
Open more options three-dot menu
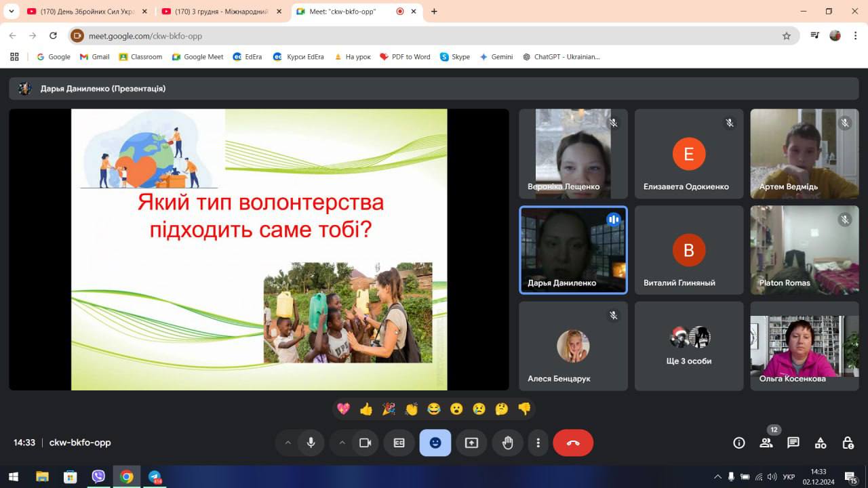pos(538,443)
